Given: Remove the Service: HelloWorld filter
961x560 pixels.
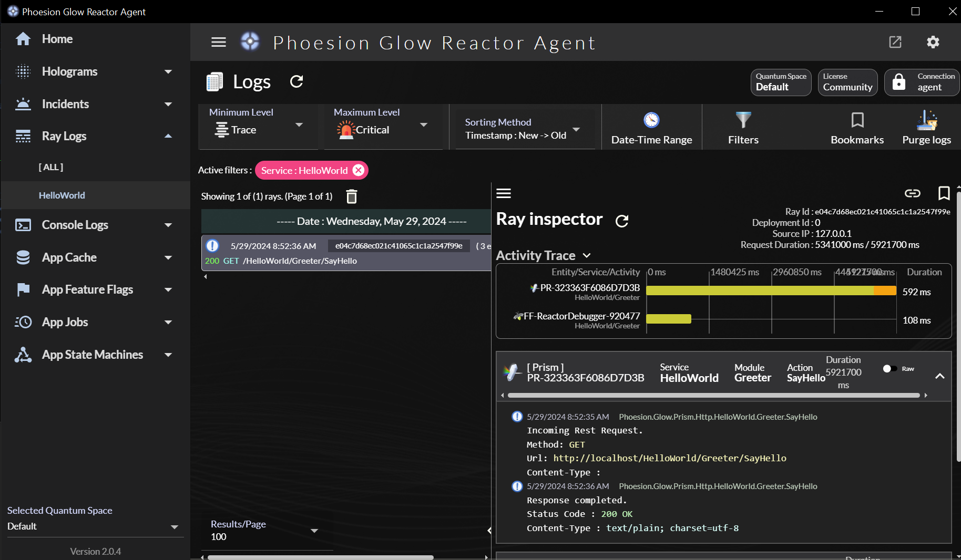Looking at the screenshot, I should tap(359, 170).
